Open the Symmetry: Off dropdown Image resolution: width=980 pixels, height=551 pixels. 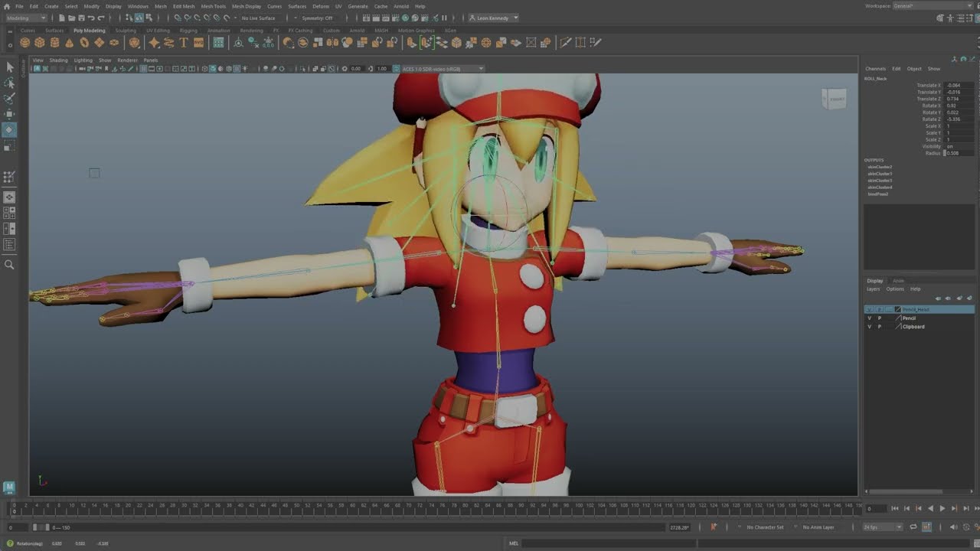tap(317, 18)
